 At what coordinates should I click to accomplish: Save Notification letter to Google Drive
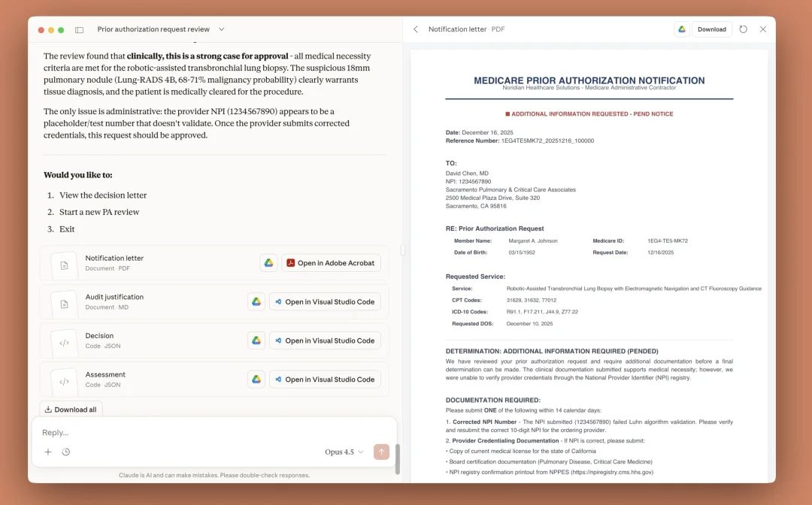[268, 263]
